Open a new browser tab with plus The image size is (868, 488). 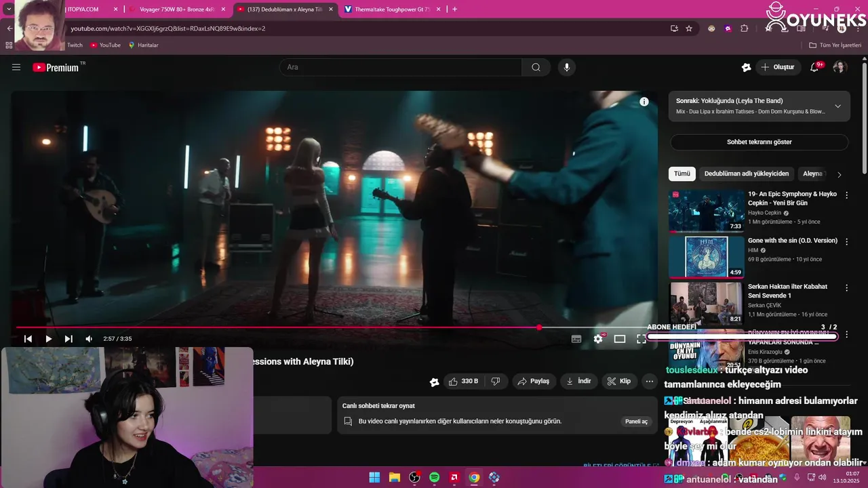click(x=454, y=9)
